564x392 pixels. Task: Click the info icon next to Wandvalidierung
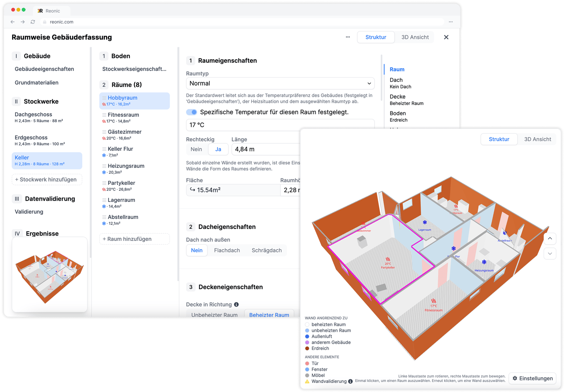(350, 381)
